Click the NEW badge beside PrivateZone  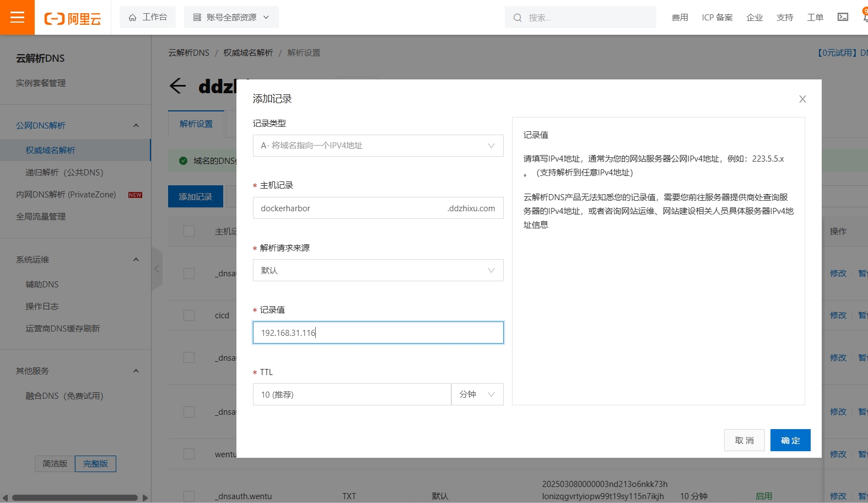click(x=135, y=195)
